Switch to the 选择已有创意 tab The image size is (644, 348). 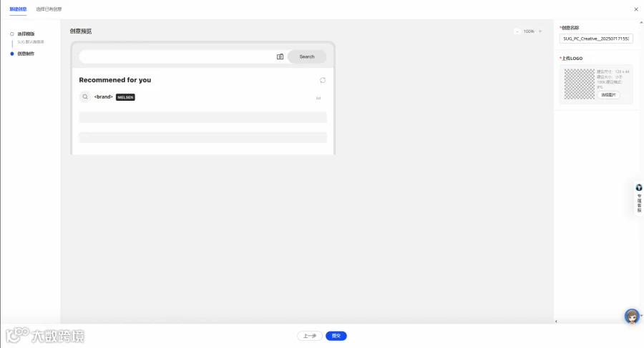click(x=49, y=9)
